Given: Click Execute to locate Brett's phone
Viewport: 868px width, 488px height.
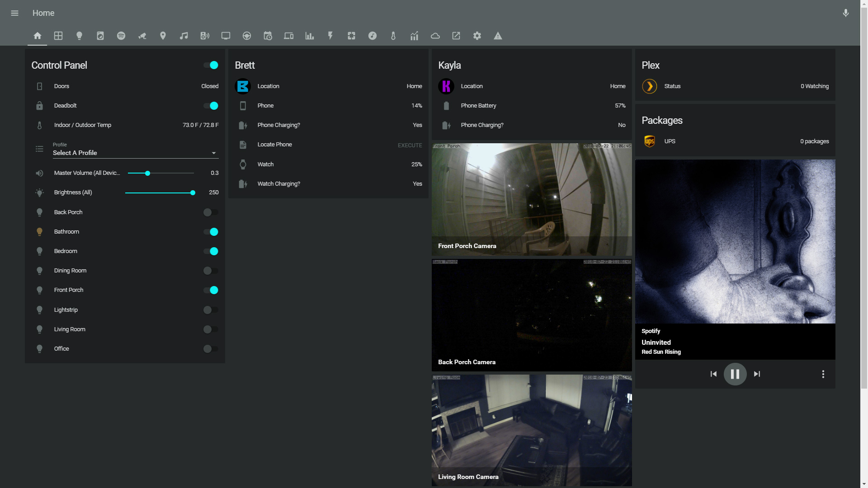Looking at the screenshot, I should pyautogui.click(x=410, y=145).
